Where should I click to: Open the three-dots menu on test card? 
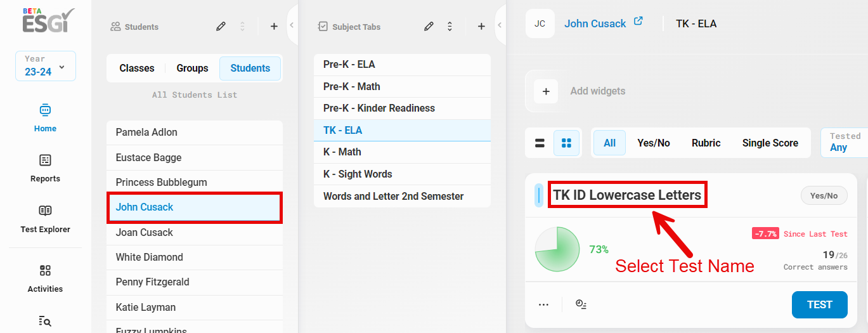(x=543, y=304)
